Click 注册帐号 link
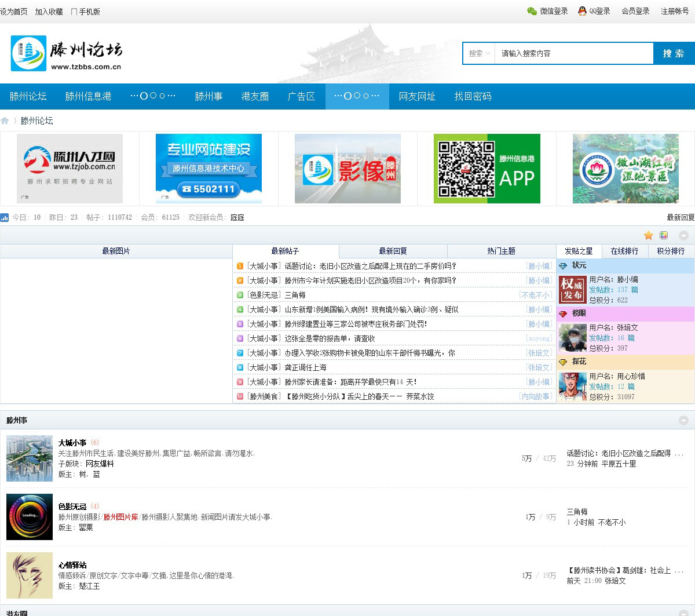 [675, 11]
